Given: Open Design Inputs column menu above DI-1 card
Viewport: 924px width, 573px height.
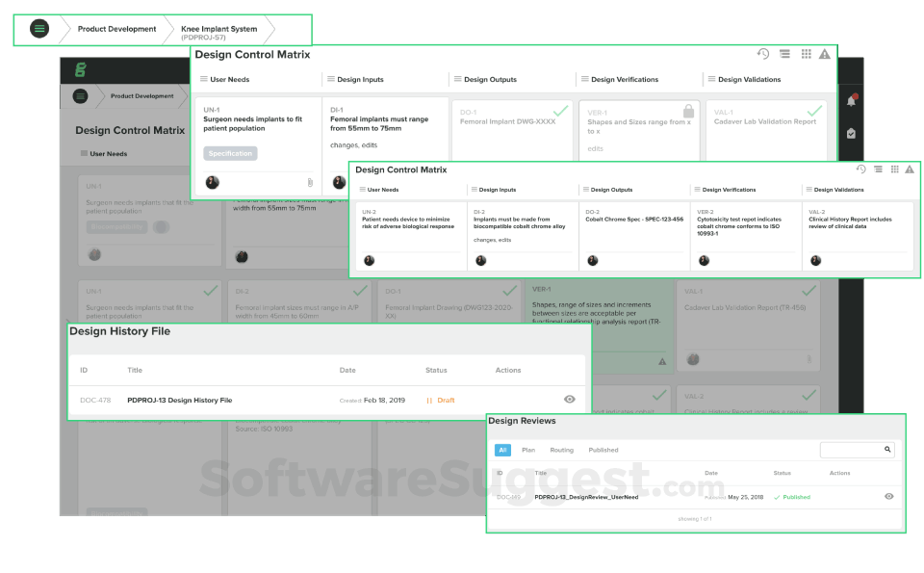Looking at the screenshot, I should [x=330, y=79].
